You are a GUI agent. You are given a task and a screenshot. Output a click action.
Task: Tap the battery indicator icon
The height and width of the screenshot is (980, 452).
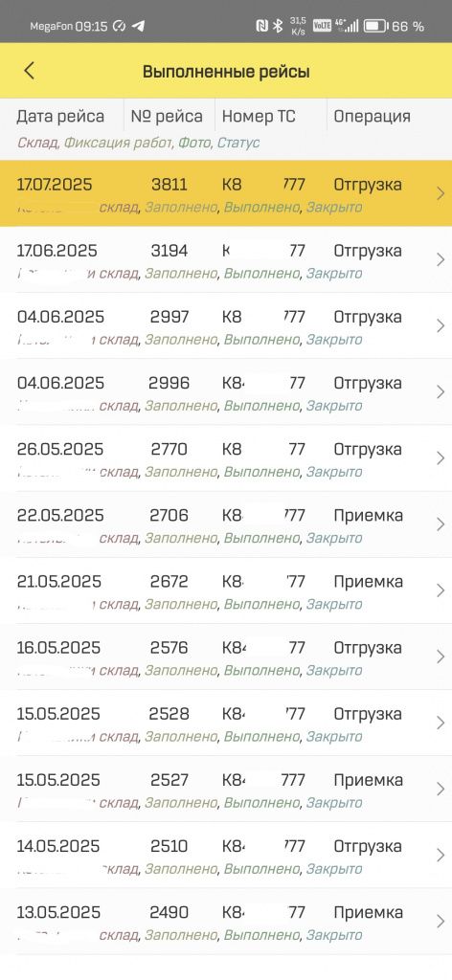[375, 26]
